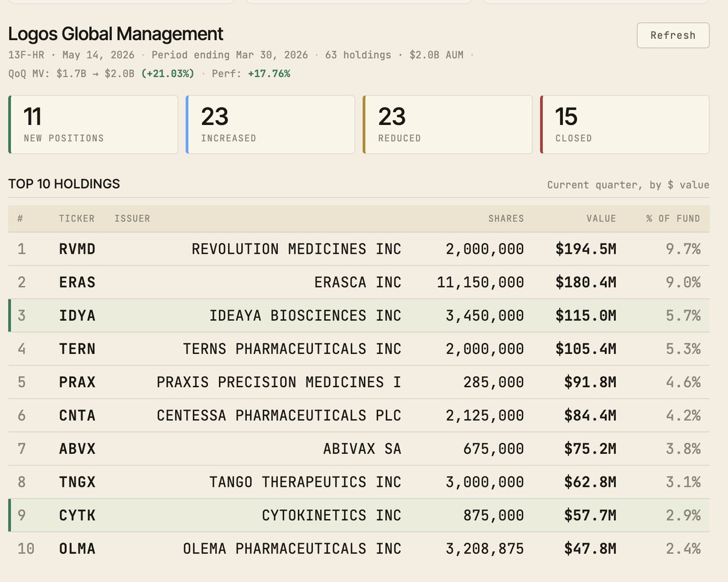This screenshot has height=582, width=728.
Task: Select the OLMA ticker
Action: click(x=77, y=549)
